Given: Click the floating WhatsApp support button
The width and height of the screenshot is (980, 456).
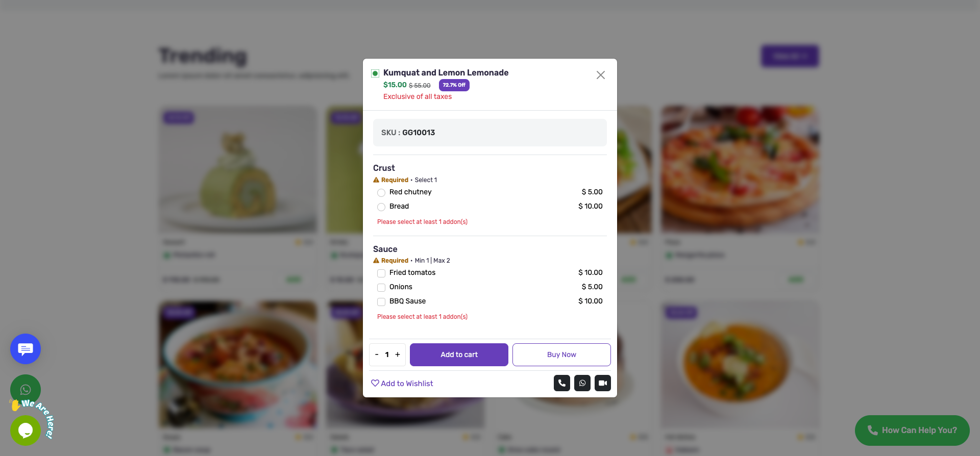Looking at the screenshot, I should [25, 389].
